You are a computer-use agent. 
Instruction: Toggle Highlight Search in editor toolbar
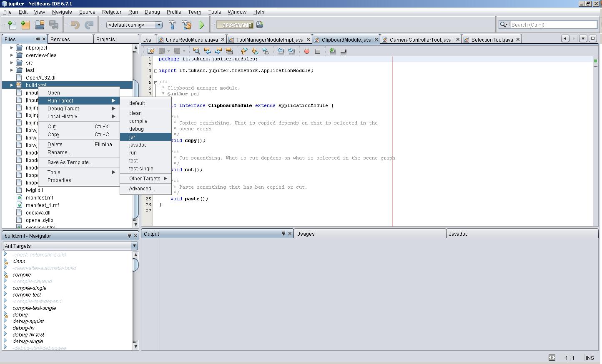pyautogui.click(x=229, y=51)
